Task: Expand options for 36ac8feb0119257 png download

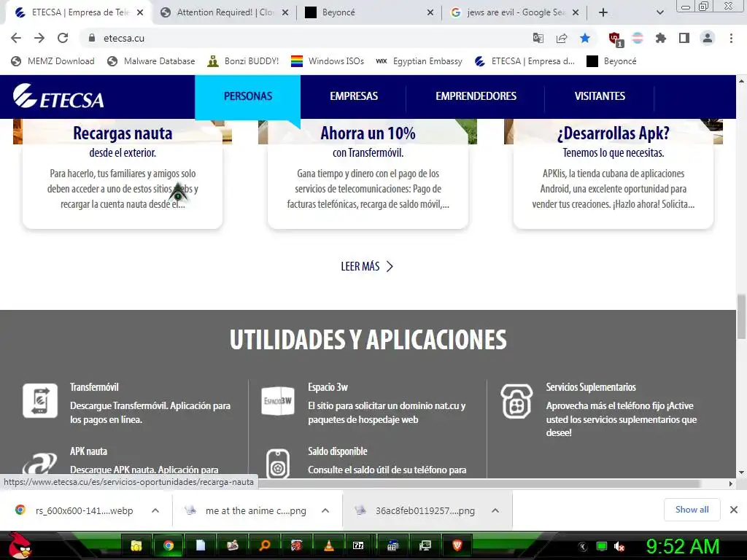Action: (x=495, y=510)
